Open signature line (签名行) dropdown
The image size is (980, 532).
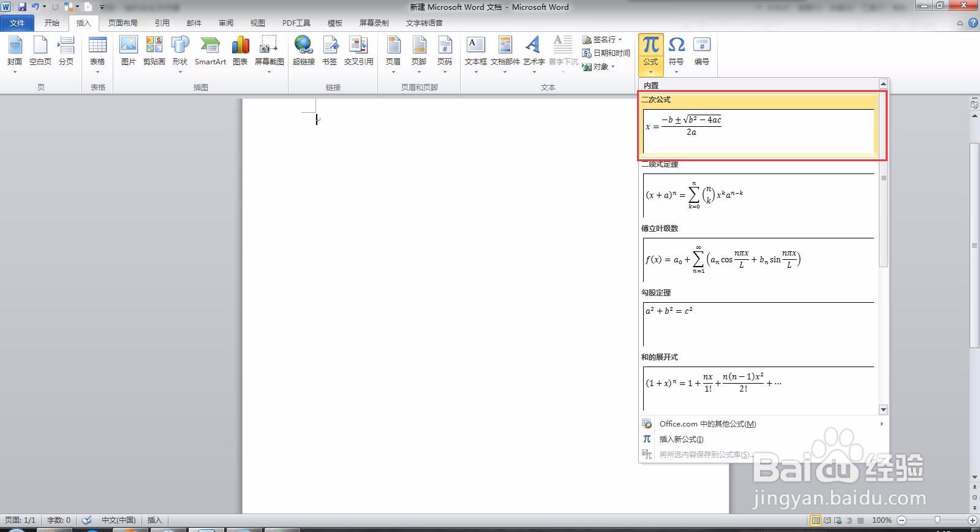pos(602,39)
